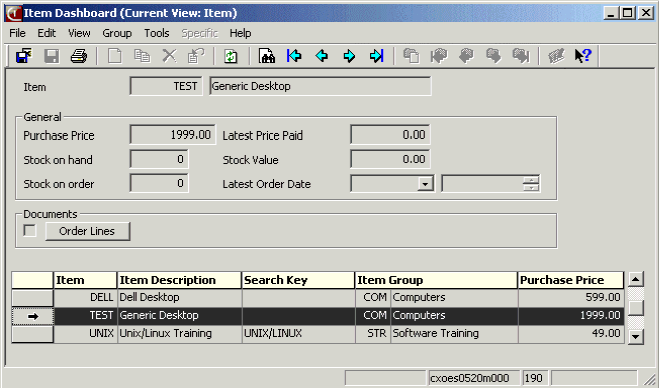Click the greyed last group icon
The width and height of the screenshot is (659, 388).
click(x=521, y=55)
